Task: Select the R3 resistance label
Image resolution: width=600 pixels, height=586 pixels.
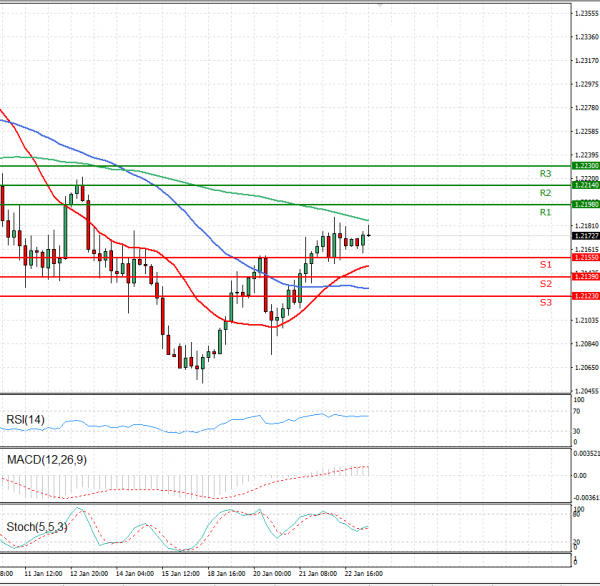Action: click(545, 173)
